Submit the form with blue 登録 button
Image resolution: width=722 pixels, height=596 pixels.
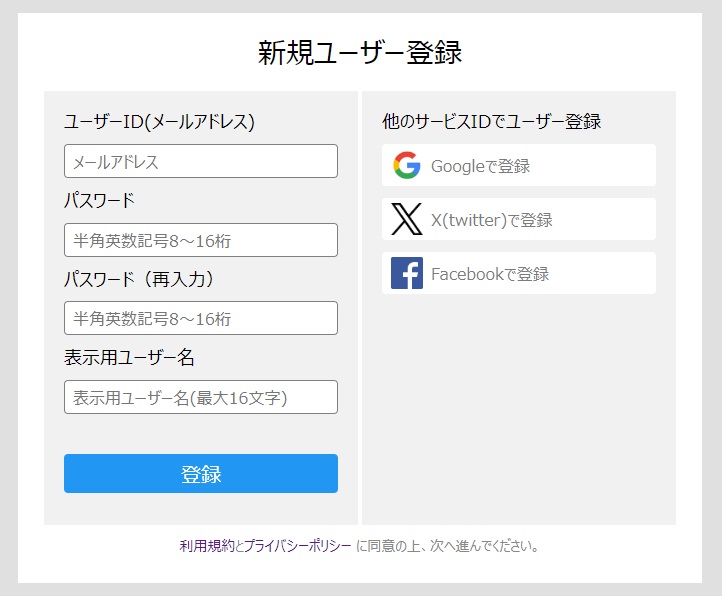(201, 473)
